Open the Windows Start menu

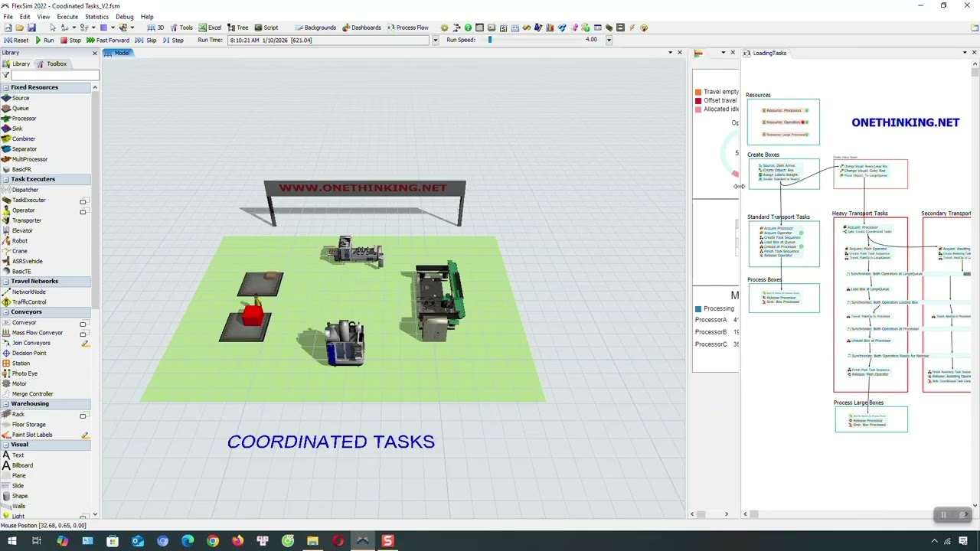[12, 541]
